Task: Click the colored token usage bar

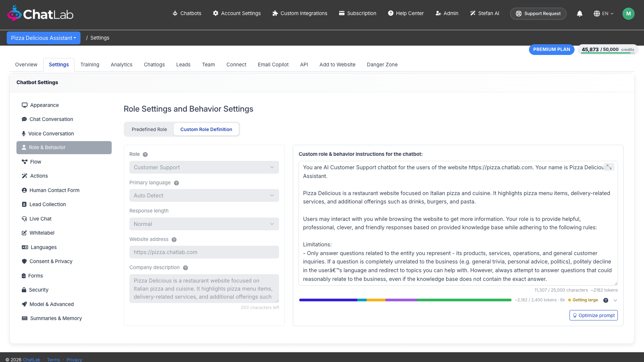Action: click(405, 300)
